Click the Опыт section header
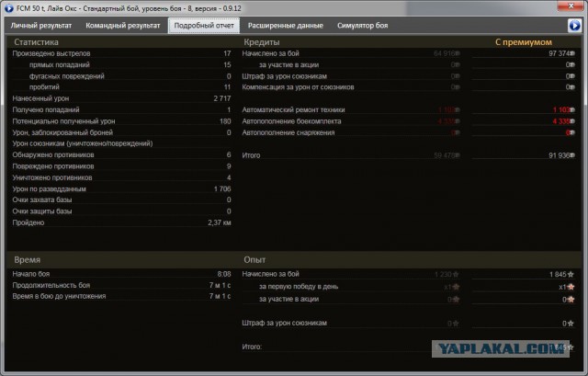Screen dimensions: 588x376 (254, 259)
